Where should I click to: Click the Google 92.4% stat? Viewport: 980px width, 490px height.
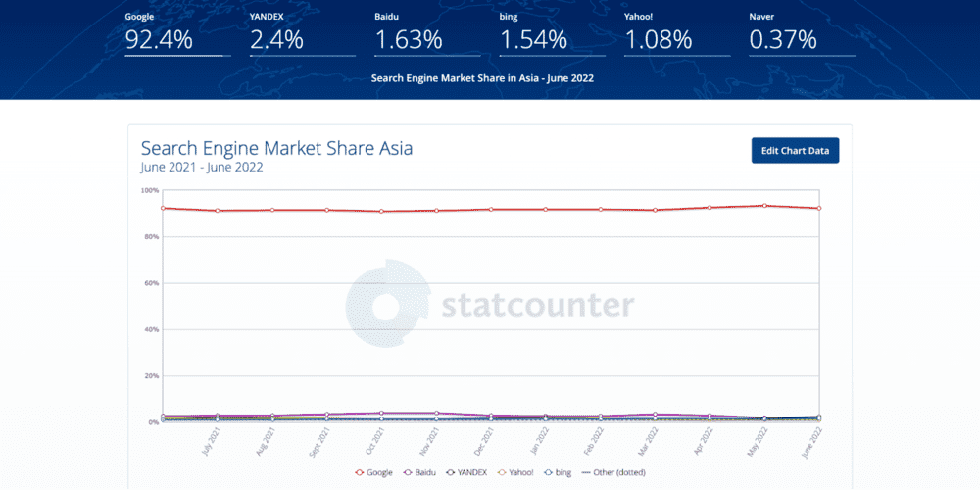[159, 39]
